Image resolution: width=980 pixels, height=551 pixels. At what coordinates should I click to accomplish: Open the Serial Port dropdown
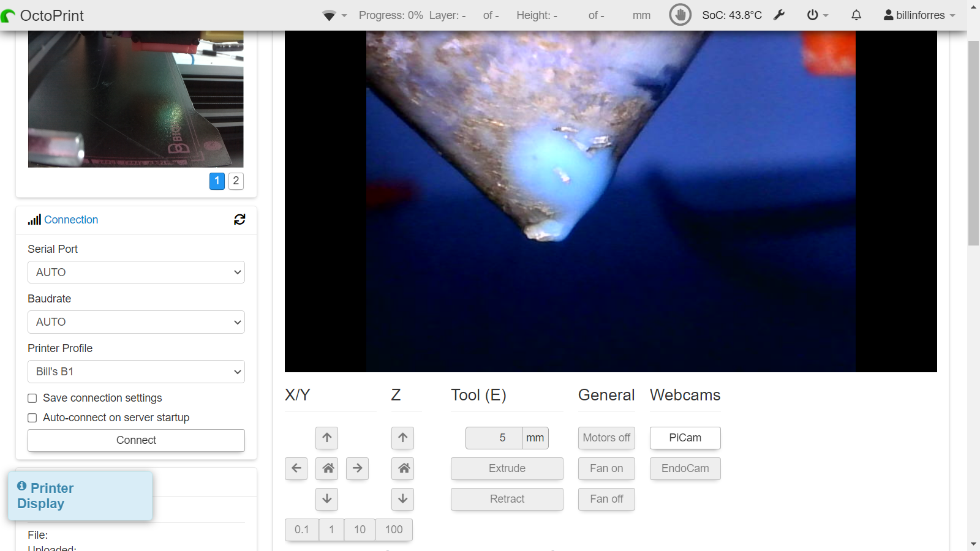pyautogui.click(x=136, y=272)
